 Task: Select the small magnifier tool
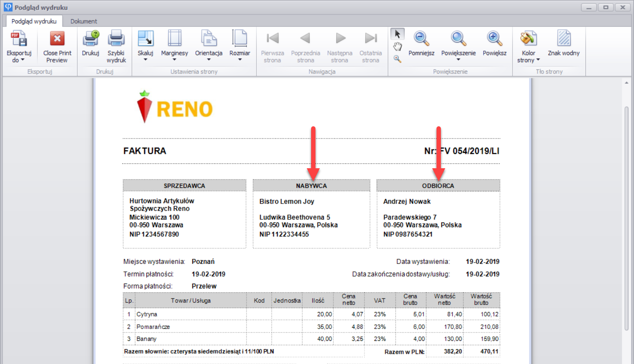point(397,59)
